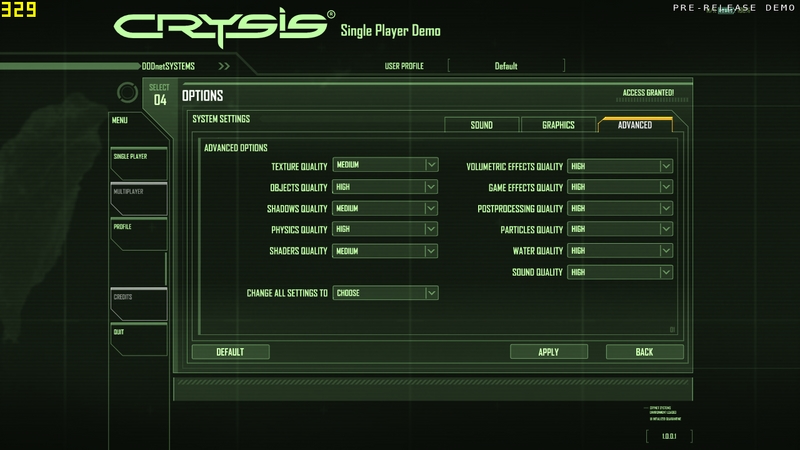This screenshot has height=450, width=800.
Task: Open the Objects Quality dropdown
Action: [385, 187]
